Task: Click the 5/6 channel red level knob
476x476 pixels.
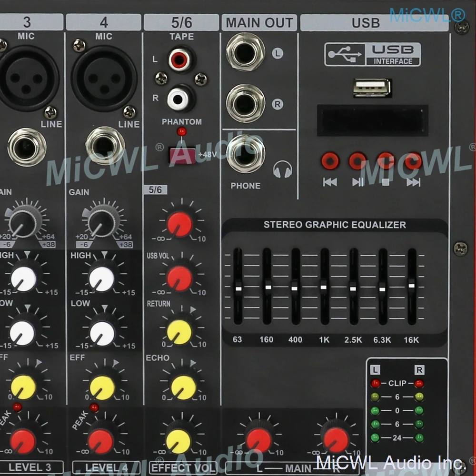Action: pos(180,224)
